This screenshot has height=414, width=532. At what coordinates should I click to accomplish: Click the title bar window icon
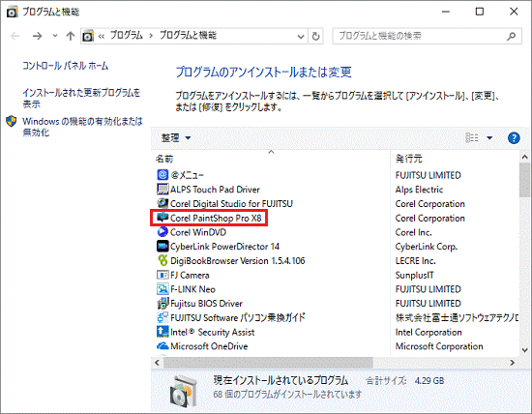point(13,12)
